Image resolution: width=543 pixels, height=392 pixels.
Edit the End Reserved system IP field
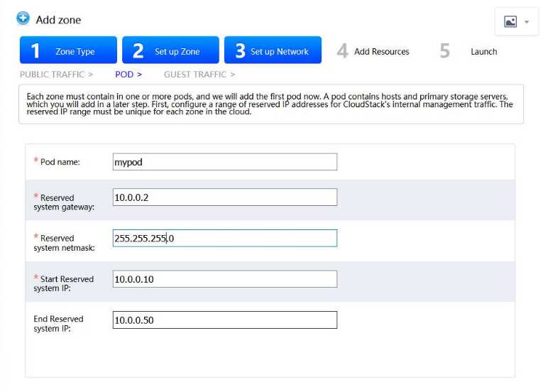click(x=225, y=320)
